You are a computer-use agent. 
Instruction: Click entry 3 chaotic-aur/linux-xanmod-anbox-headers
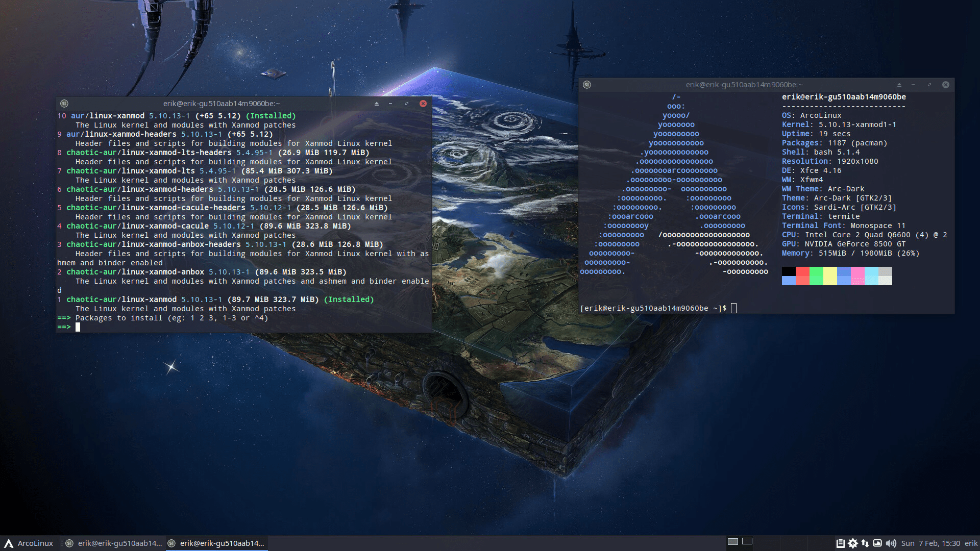[220, 244]
